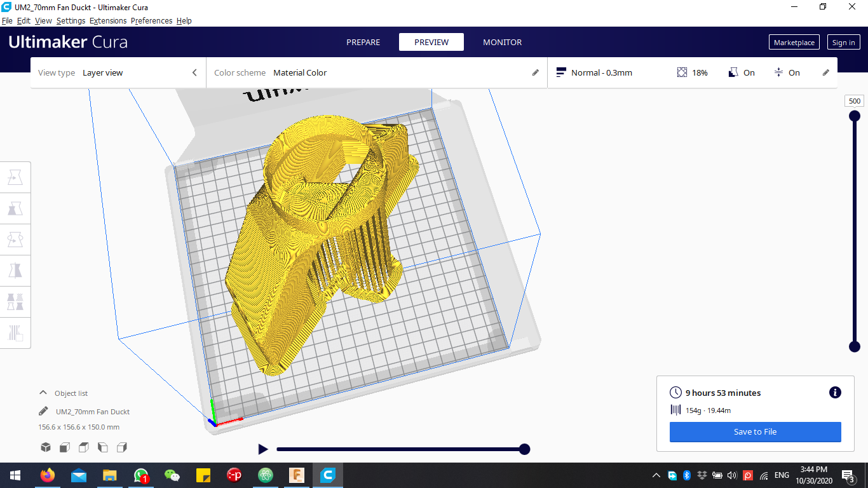Select the Move tool in left toolbar
Viewport: 868px width, 488px height.
[x=15, y=177]
